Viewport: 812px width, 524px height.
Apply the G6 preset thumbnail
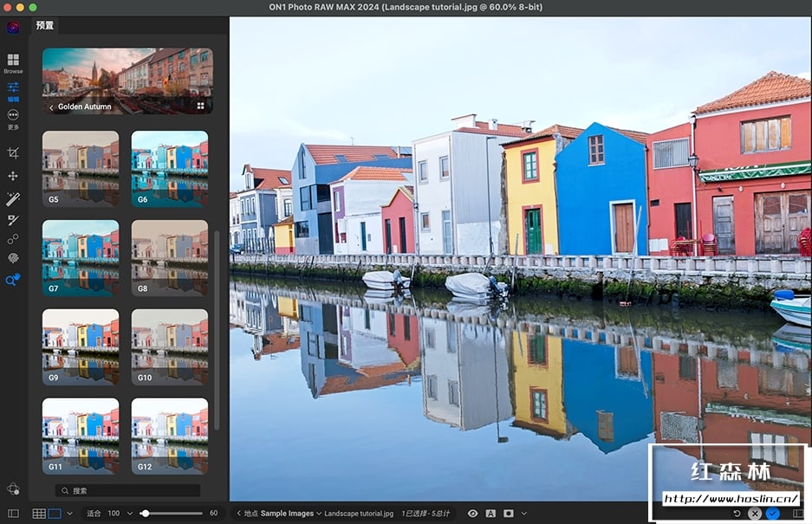[169, 168]
